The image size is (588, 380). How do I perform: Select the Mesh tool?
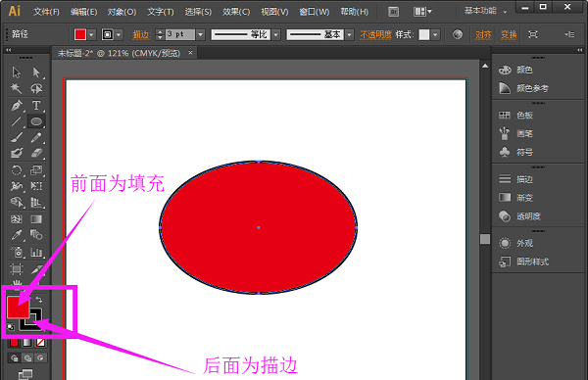click(x=16, y=218)
